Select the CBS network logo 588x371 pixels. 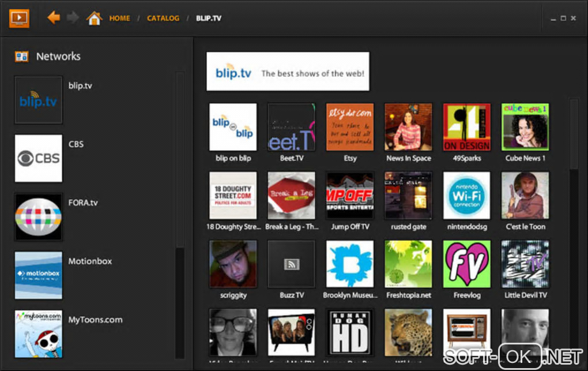pyautogui.click(x=38, y=158)
